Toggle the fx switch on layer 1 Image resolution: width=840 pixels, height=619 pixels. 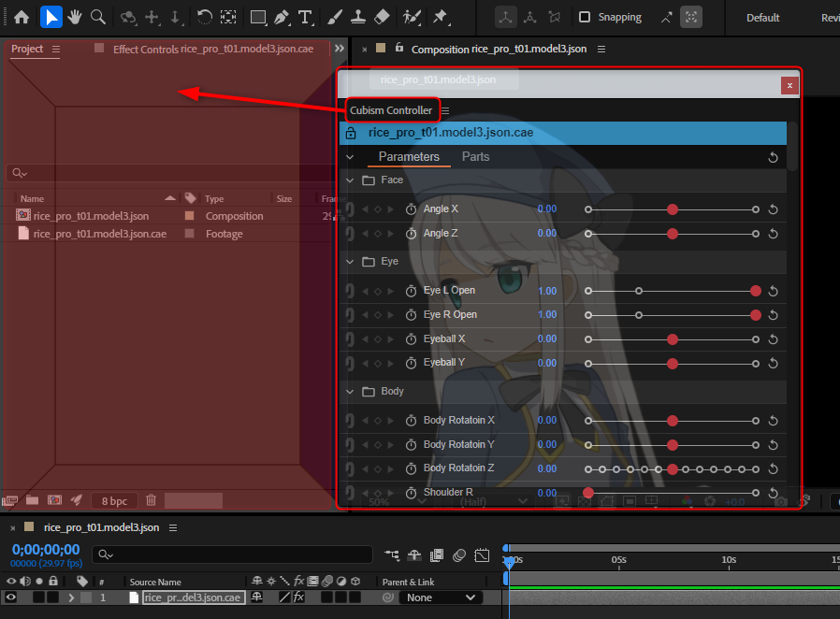[299, 597]
